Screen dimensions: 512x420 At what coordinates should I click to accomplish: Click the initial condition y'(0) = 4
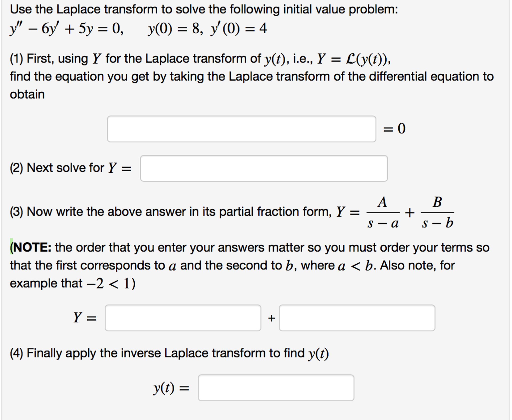coord(239,29)
